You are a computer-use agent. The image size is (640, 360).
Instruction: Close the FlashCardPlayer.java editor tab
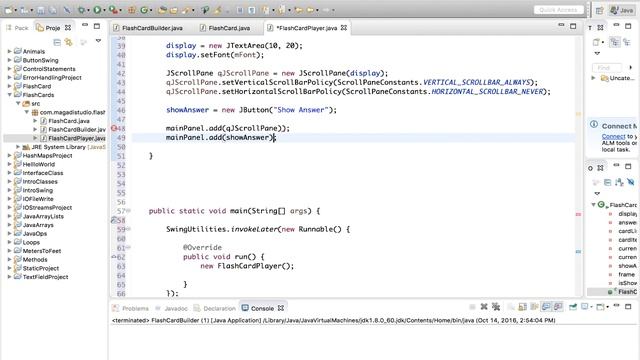(x=344, y=28)
